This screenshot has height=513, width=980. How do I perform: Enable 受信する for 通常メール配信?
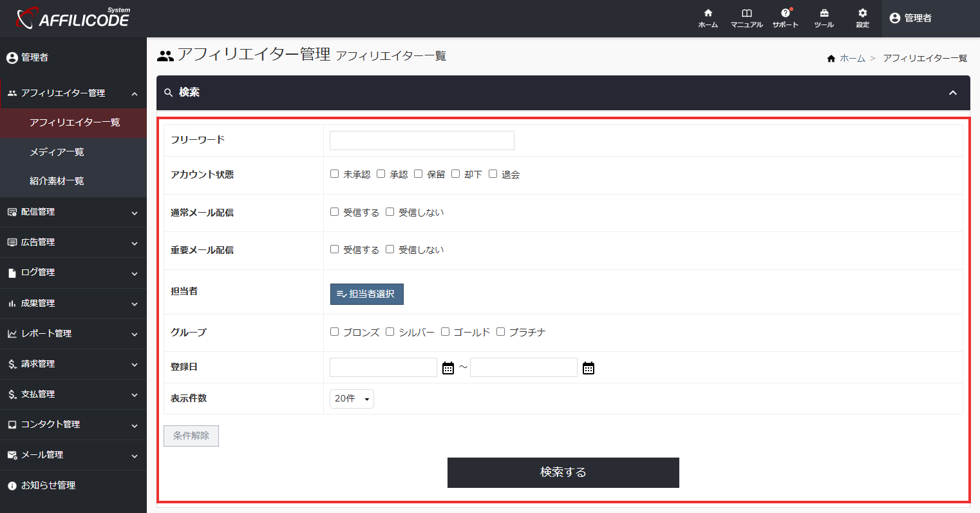[334, 211]
